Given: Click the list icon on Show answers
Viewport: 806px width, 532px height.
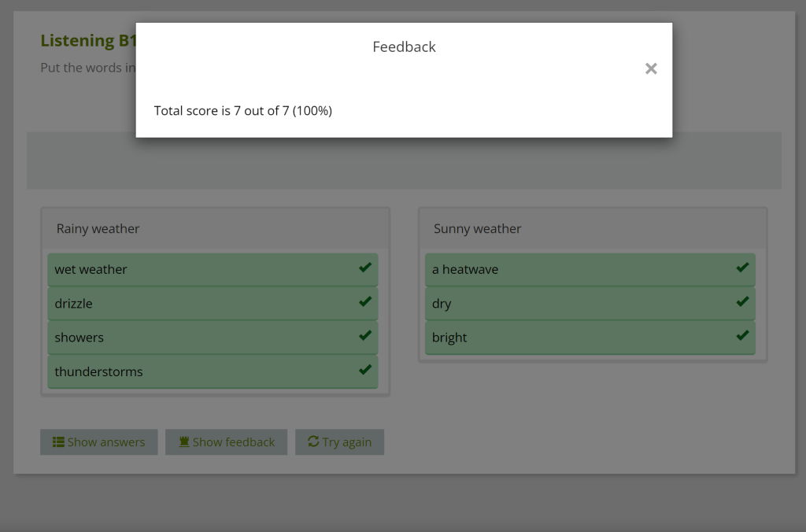Looking at the screenshot, I should [58, 442].
